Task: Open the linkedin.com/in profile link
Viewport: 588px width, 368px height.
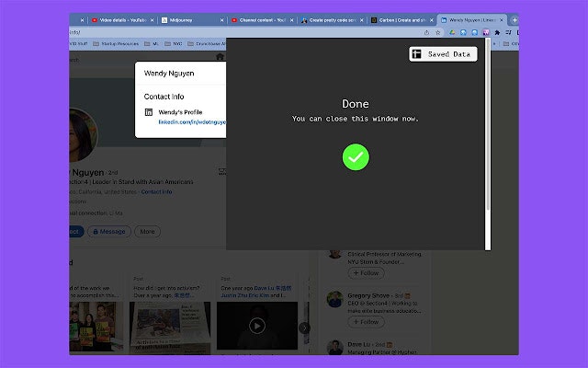Action: pos(192,122)
